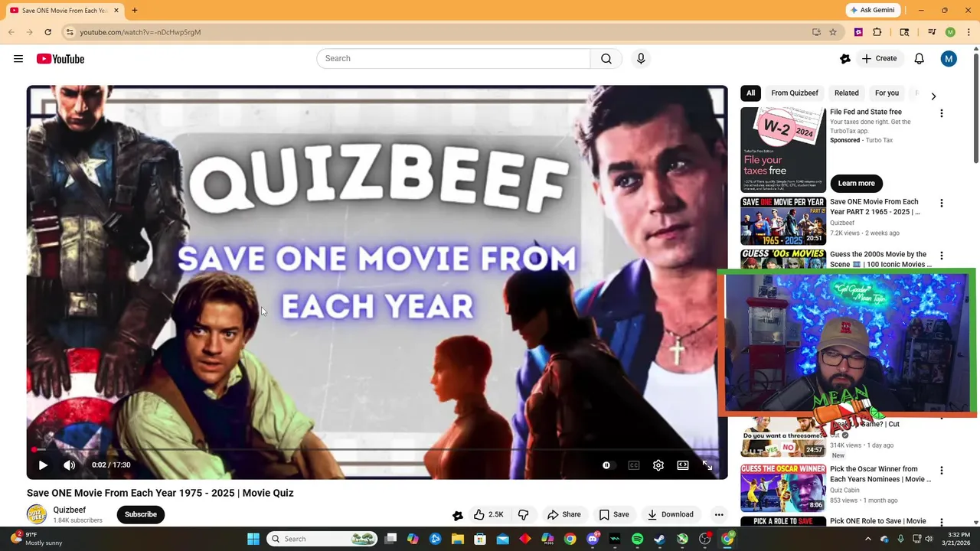
Task: Like the video with 2.5K likes
Action: click(x=488, y=514)
